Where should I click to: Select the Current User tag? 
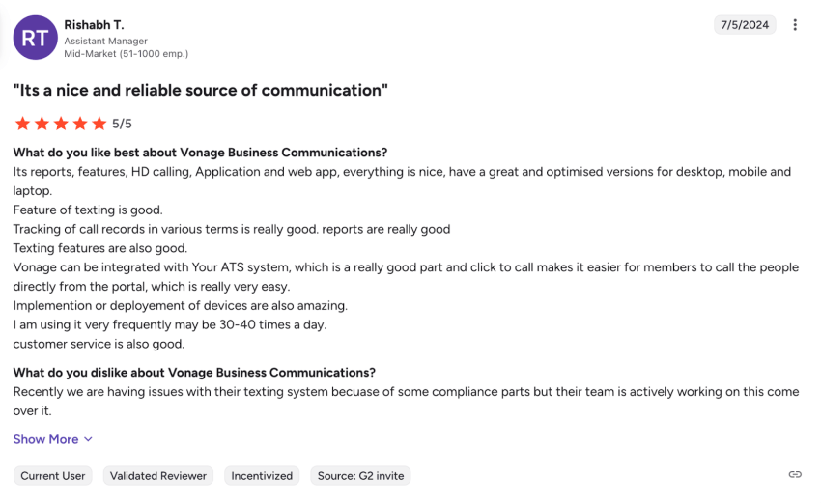pos(53,475)
